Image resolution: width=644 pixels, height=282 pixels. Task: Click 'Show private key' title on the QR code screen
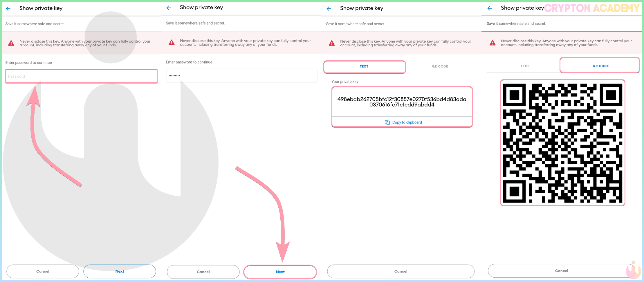coord(522,8)
